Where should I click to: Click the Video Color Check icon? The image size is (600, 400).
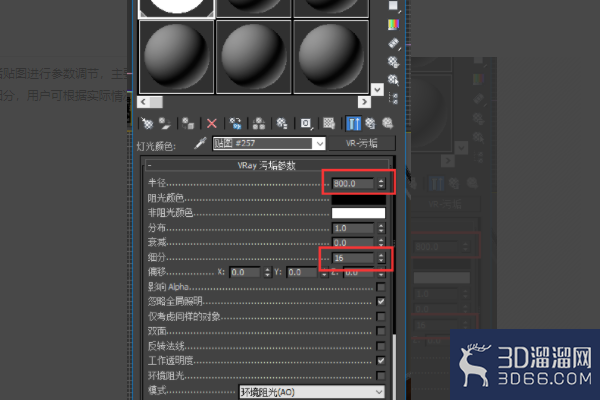click(393, 25)
